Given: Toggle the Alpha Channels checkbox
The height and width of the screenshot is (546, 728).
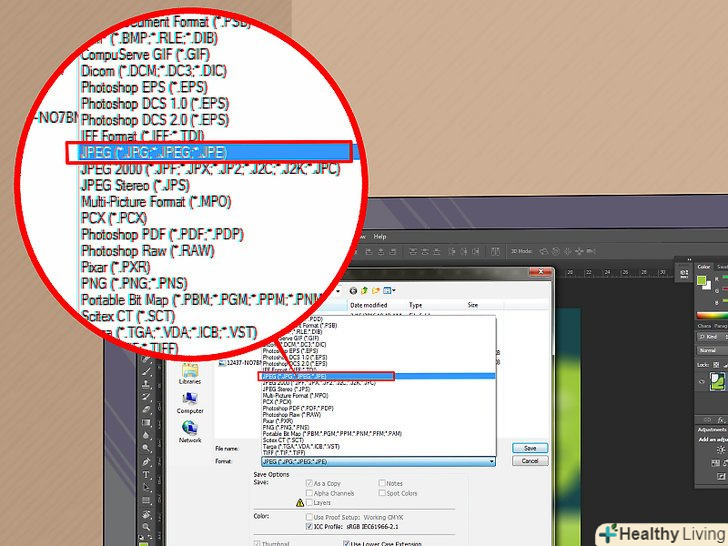Looking at the screenshot, I should [x=309, y=493].
